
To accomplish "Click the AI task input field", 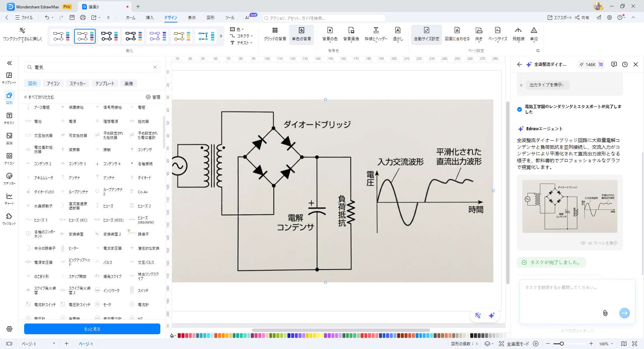I will 570,295.
